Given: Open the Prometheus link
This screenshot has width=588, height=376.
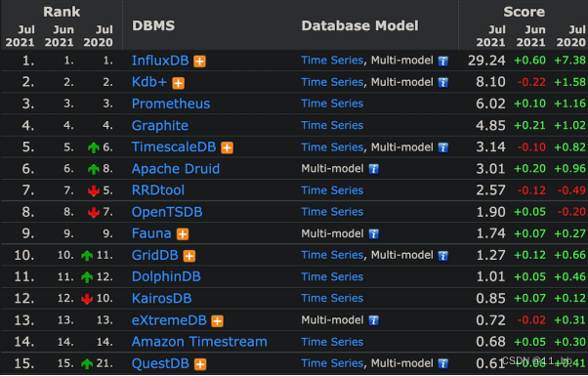Looking at the screenshot, I should (171, 104).
